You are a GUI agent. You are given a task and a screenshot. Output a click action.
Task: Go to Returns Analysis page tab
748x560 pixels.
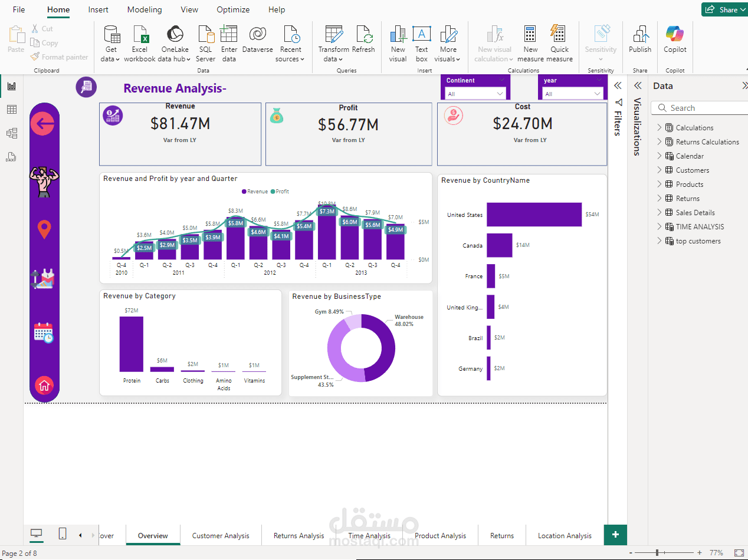(298, 535)
